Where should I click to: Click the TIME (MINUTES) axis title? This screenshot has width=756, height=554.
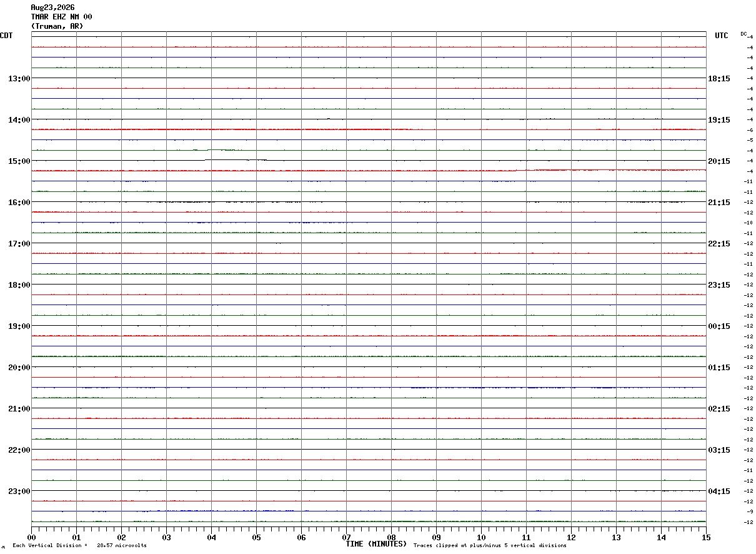pos(376,544)
